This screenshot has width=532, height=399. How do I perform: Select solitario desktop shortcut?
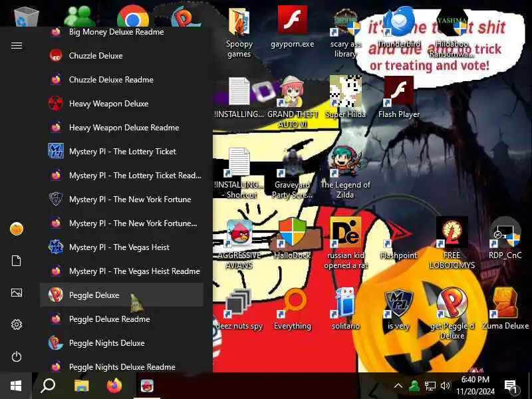click(345, 310)
